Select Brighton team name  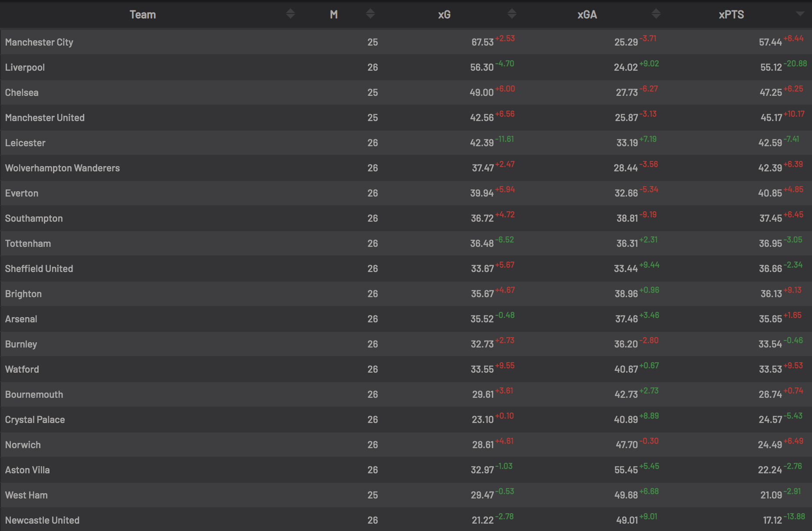coord(23,294)
